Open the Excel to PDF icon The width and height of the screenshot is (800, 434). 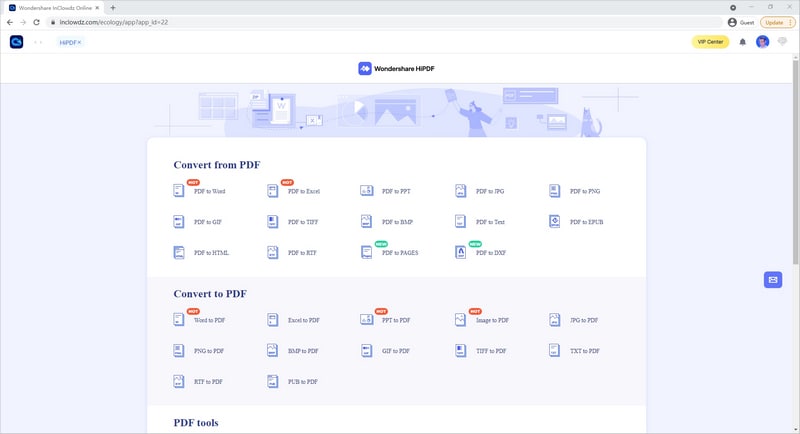coord(272,320)
